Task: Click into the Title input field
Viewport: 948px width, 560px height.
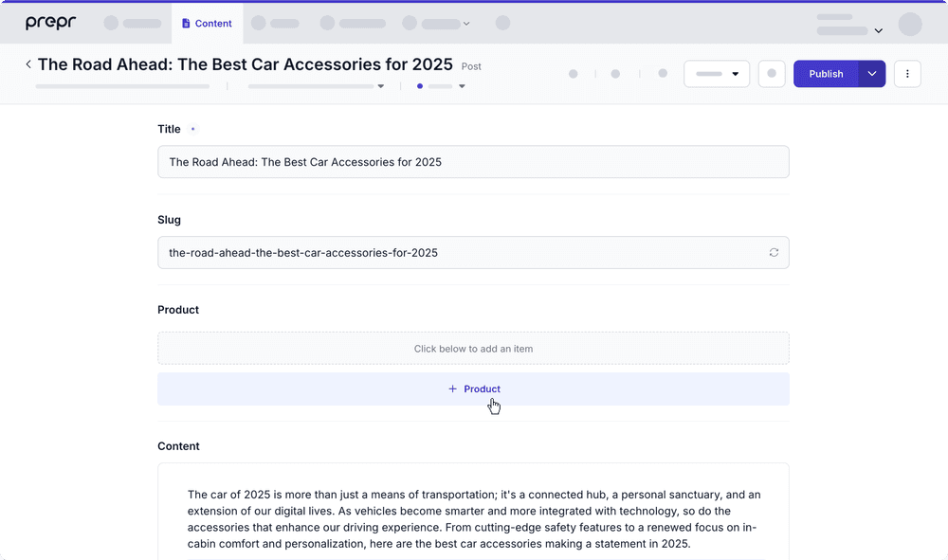Action: click(x=473, y=162)
